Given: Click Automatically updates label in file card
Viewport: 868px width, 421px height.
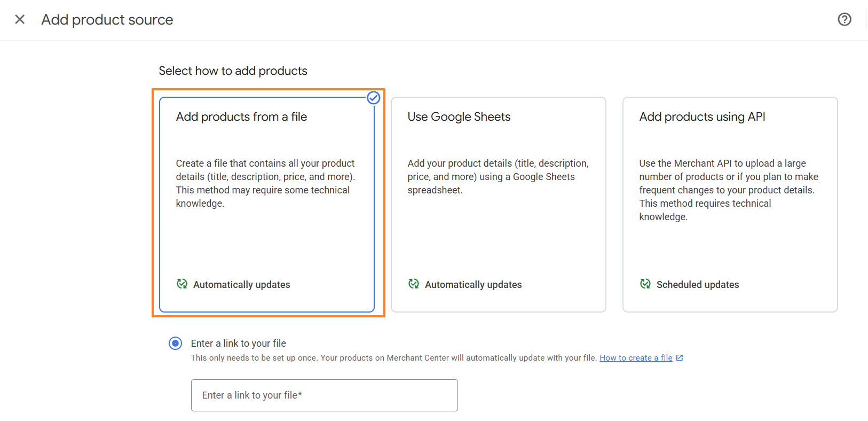Looking at the screenshot, I should [x=241, y=285].
